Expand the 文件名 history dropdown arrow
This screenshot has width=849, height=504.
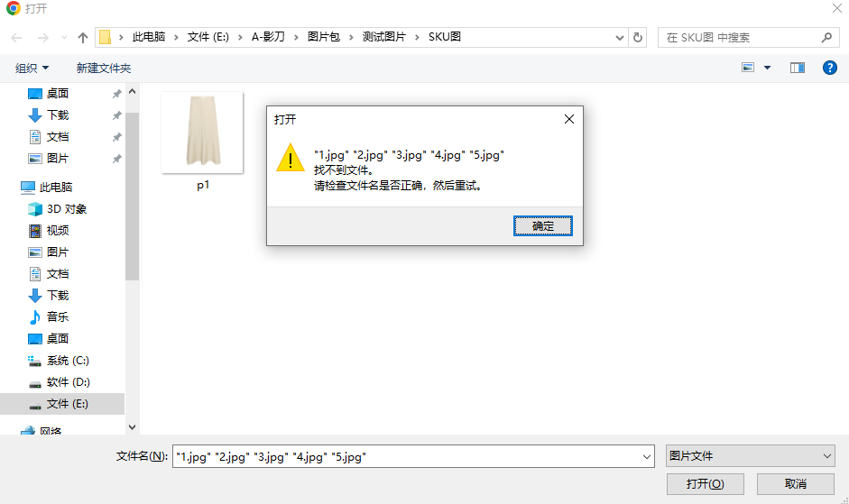pyautogui.click(x=646, y=458)
